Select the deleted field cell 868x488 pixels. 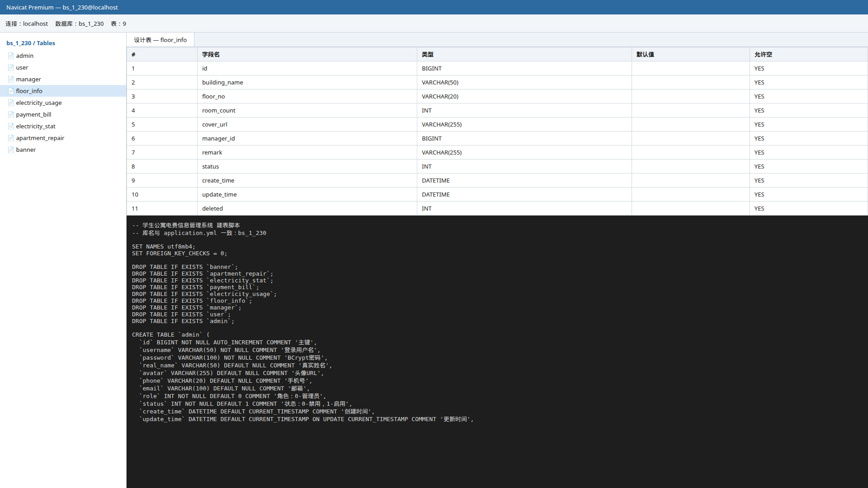[x=307, y=208]
